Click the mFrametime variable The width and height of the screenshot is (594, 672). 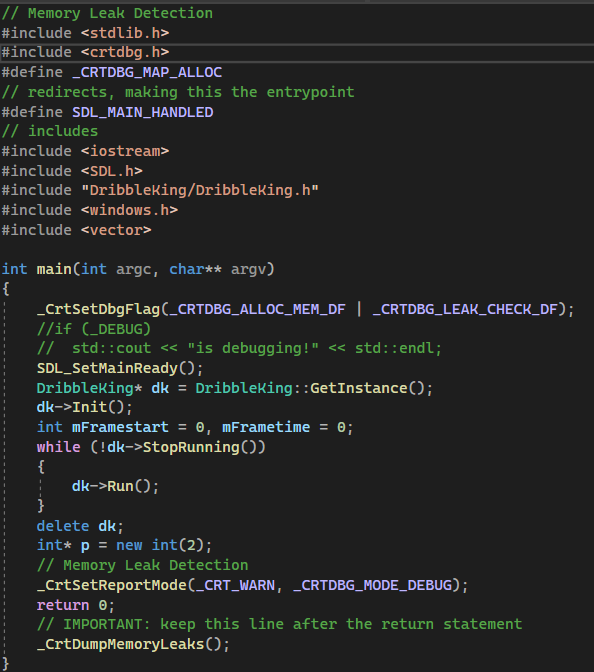[266, 427]
